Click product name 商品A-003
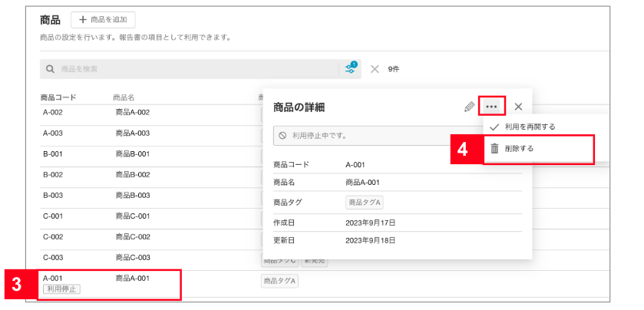Screen dimensions: 644x310 133,133
